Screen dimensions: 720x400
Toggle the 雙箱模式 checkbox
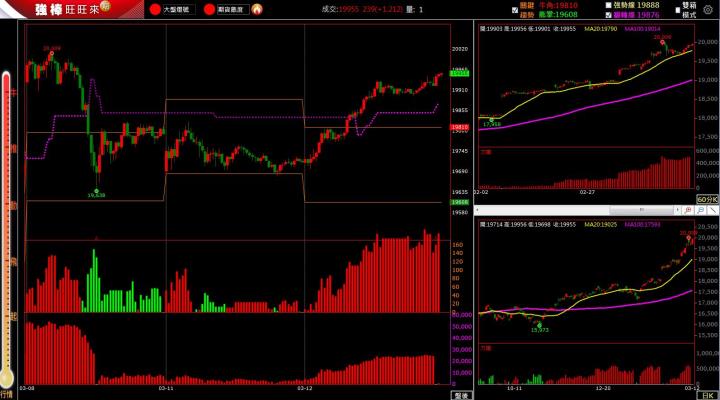(x=677, y=10)
